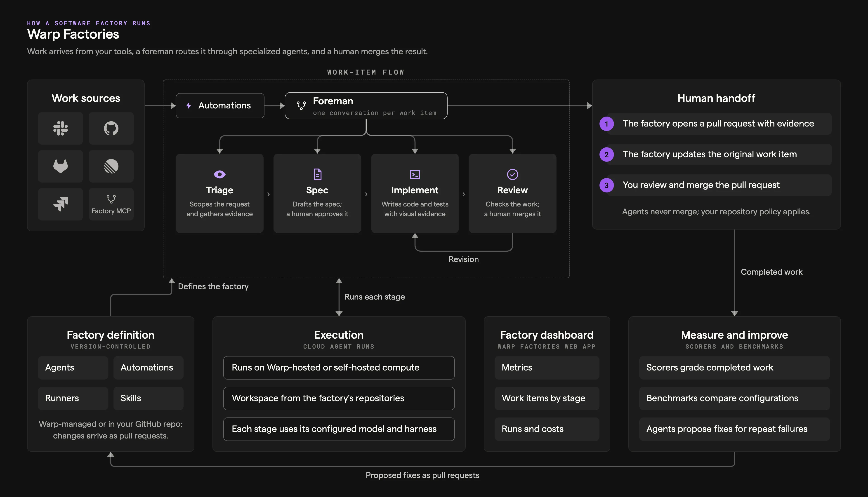Click 'Benchmarks compare configurations' item
This screenshot has width=868, height=497.
pos(734,398)
